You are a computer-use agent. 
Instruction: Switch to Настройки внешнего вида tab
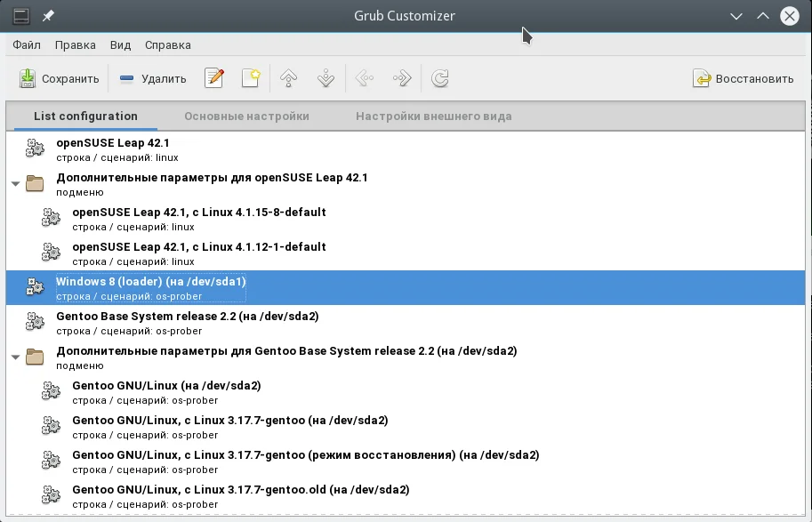click(433, 116)
